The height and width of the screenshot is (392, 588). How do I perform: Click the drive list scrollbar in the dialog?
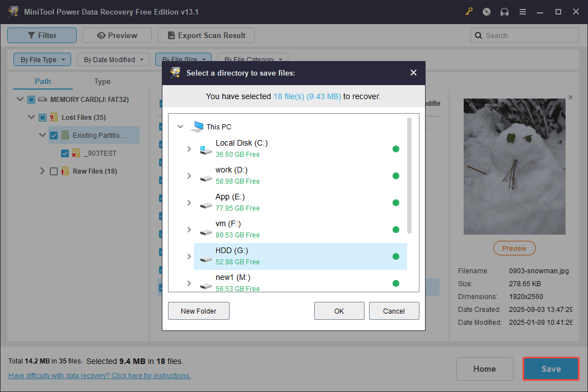click(x=409, y=175)
